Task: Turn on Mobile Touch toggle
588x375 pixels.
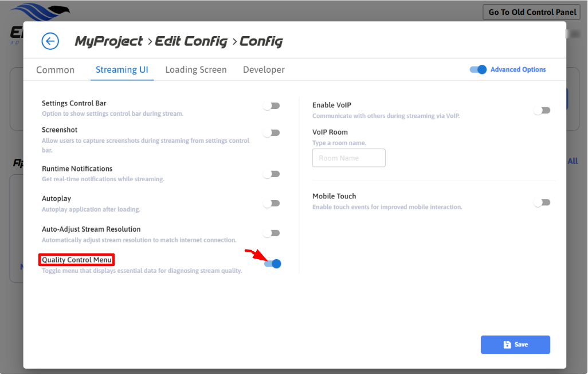Action: (x=542, y=202)
